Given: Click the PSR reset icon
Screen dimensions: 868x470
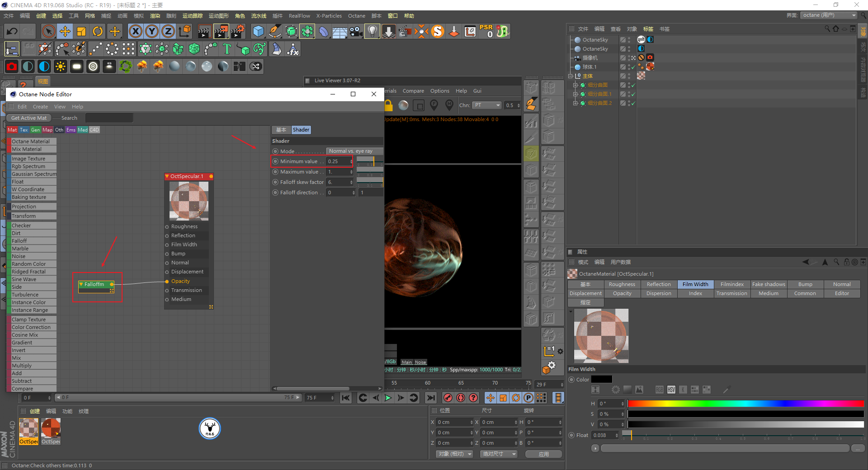Looking at the screenshot, I should 486,31.
